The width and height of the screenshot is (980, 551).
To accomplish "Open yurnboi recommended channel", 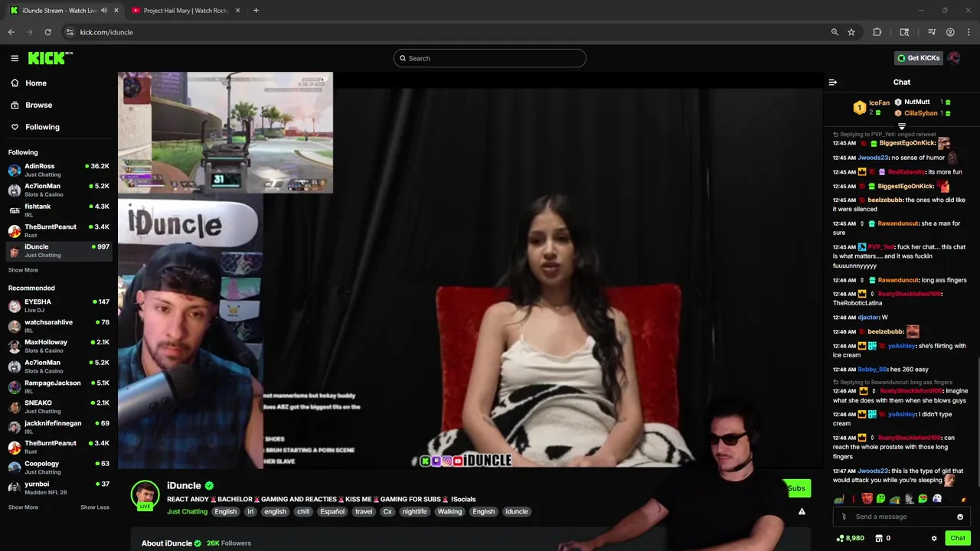I will [58, 487].
